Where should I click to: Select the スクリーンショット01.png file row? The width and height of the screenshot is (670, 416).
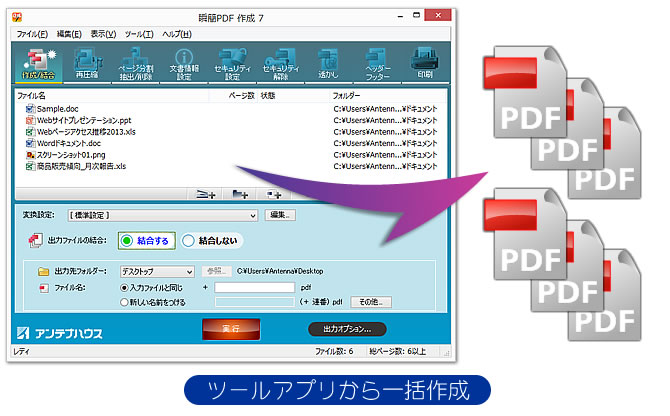click(x=231, y=155)
